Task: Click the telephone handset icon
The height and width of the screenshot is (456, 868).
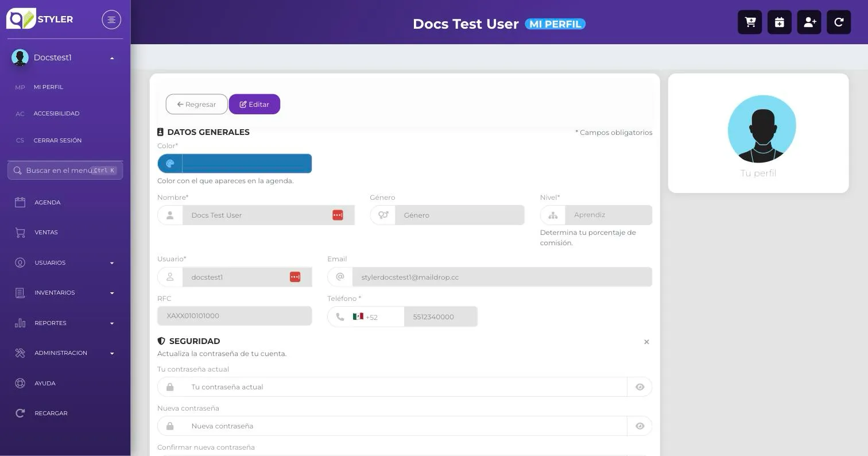Action: pyautogui.click(x=340, y=316)
